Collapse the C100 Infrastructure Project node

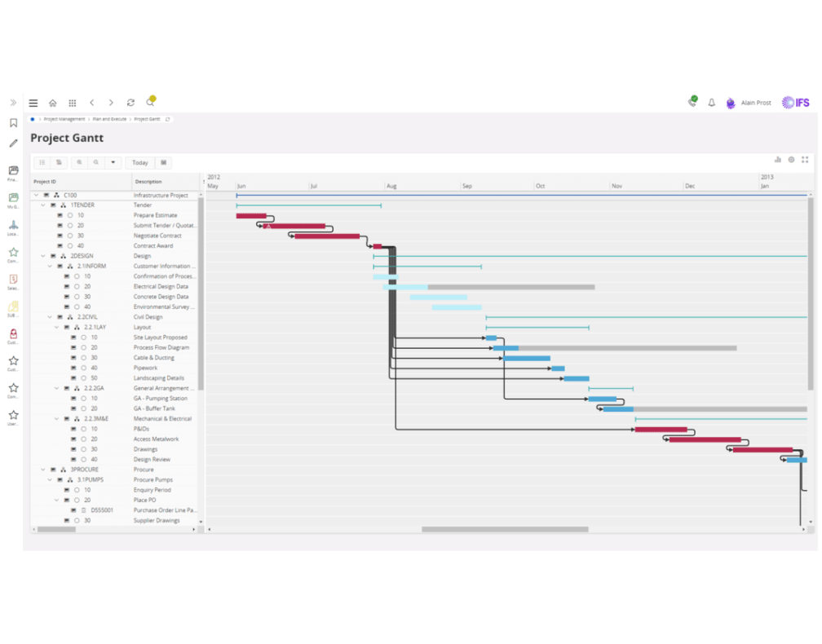tap(36, 196)
